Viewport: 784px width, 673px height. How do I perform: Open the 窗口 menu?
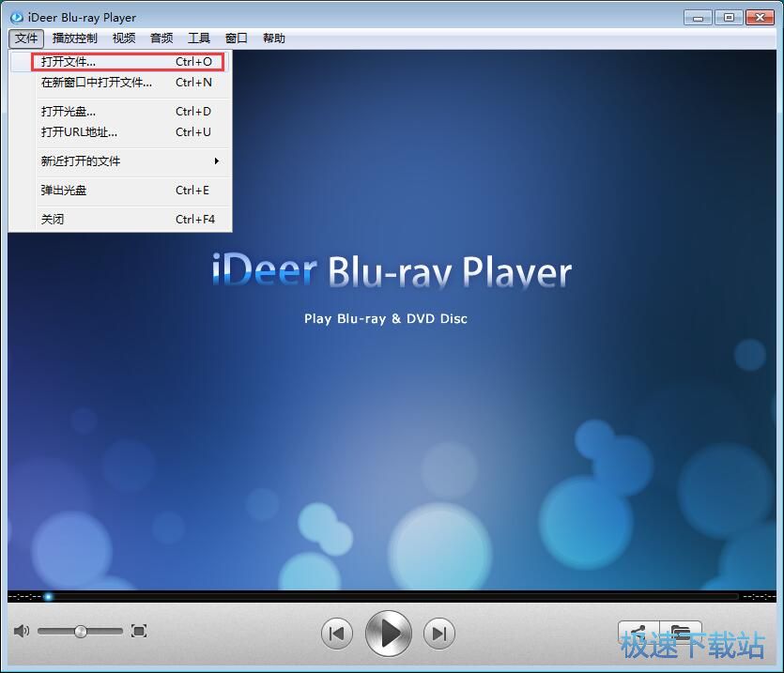(236, 38)
